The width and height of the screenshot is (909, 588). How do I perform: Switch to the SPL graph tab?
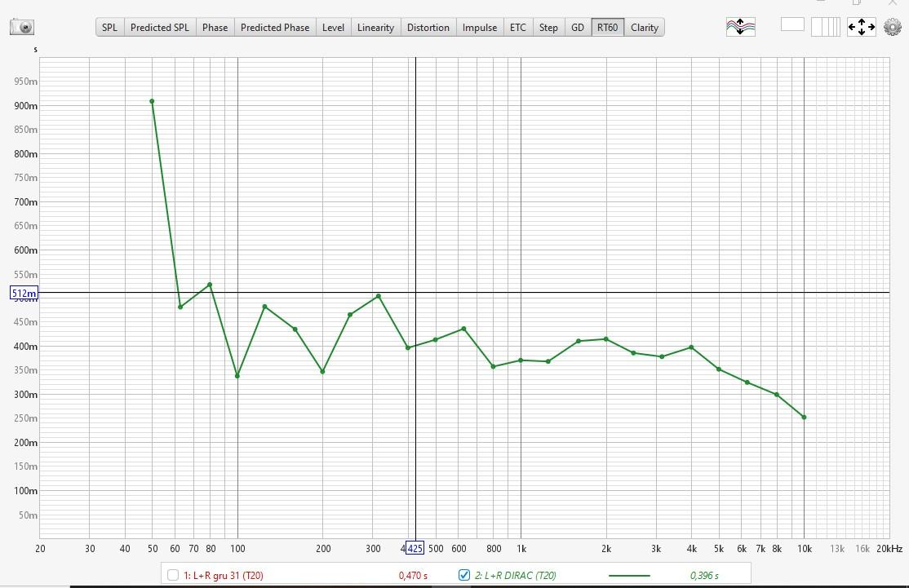pos(109,27)
